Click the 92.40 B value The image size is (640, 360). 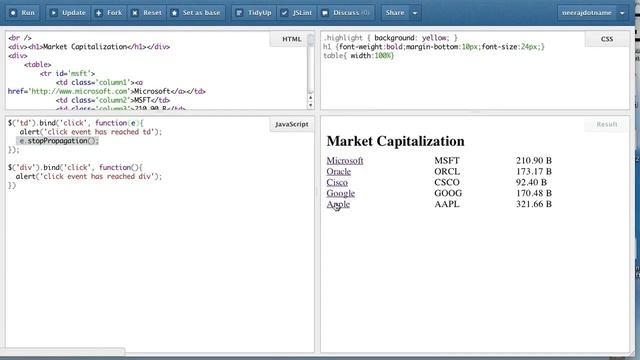[x=531, y=182]
